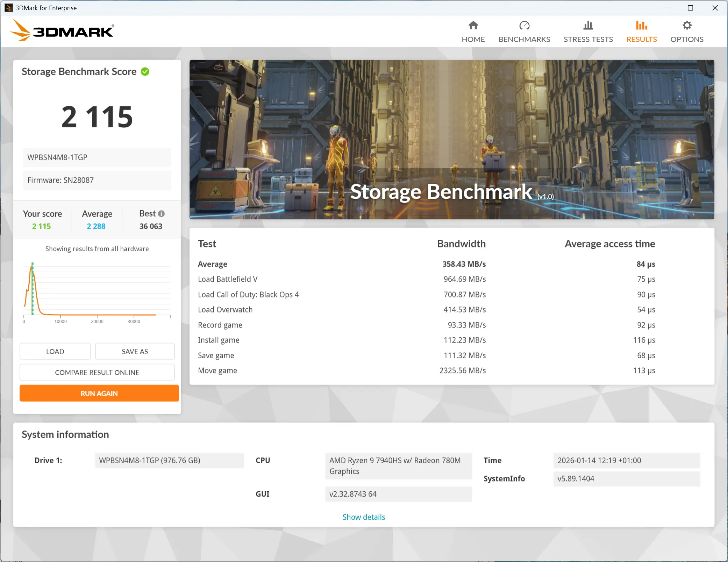Viewport: 728px width, 562px height.
Task: Click the Options gear icon
Action: pos(687,25)
